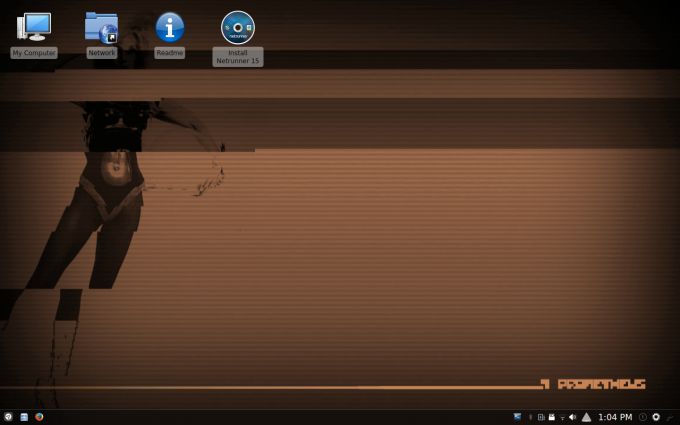This screenshot has width=680, height=425.
Task: Select the My Computer label text
Action: pyautogui.click(x=34, y=53)
